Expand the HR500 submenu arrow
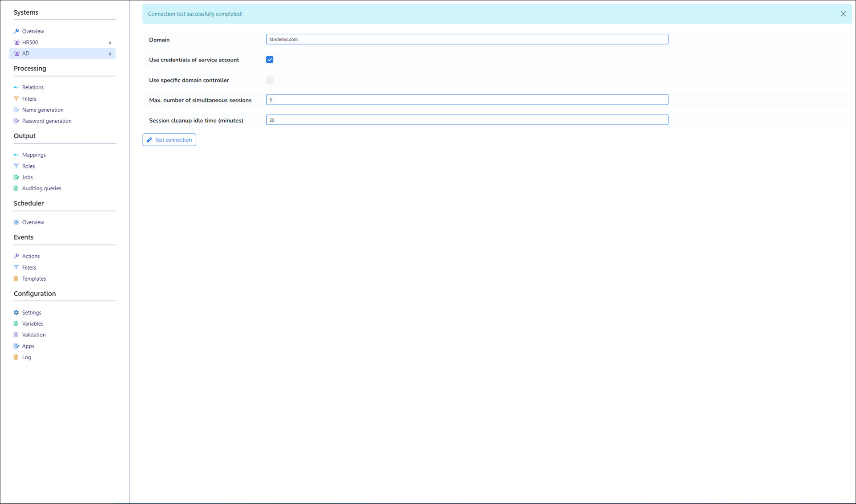856x504 pixels. (x=110, y=43)
